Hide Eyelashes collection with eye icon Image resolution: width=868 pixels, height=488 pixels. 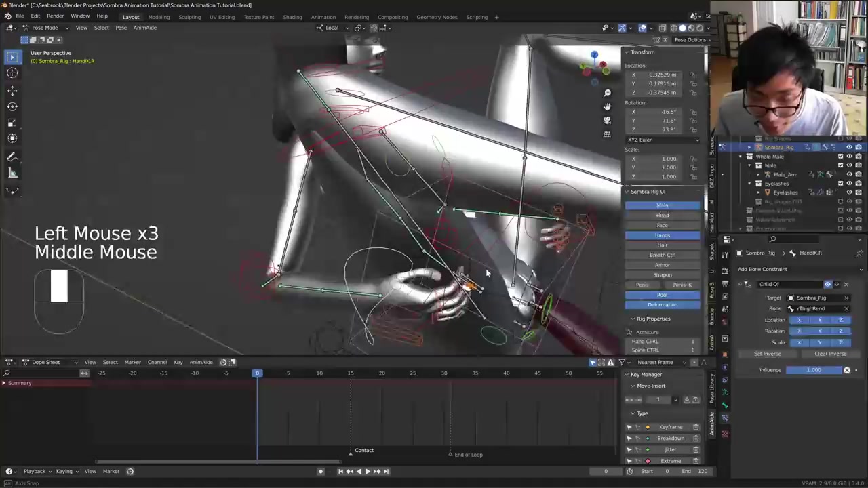(849, 184)
